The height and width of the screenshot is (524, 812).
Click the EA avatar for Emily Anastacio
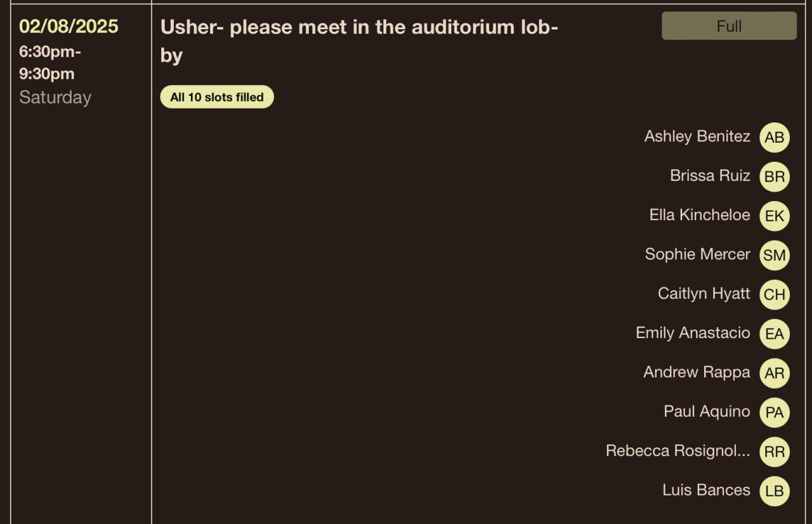[774, 334]
